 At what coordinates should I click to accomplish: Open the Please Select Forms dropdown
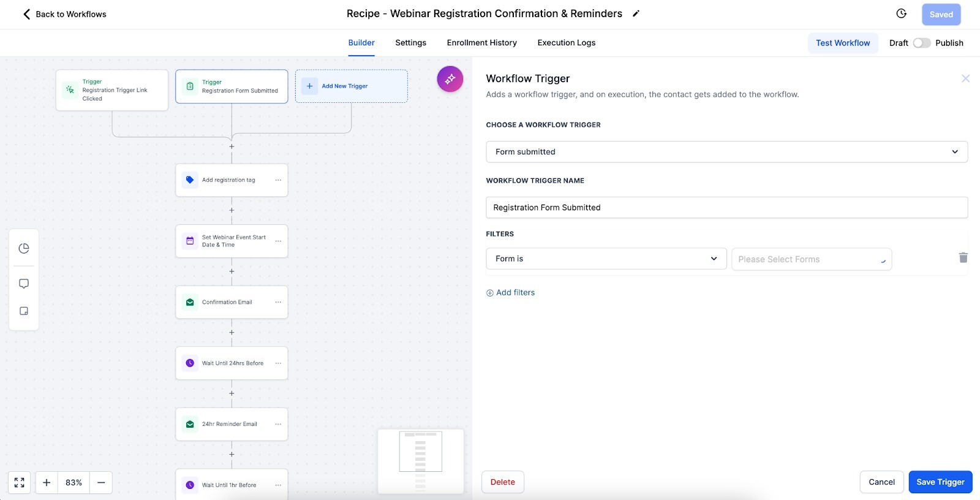812,259
